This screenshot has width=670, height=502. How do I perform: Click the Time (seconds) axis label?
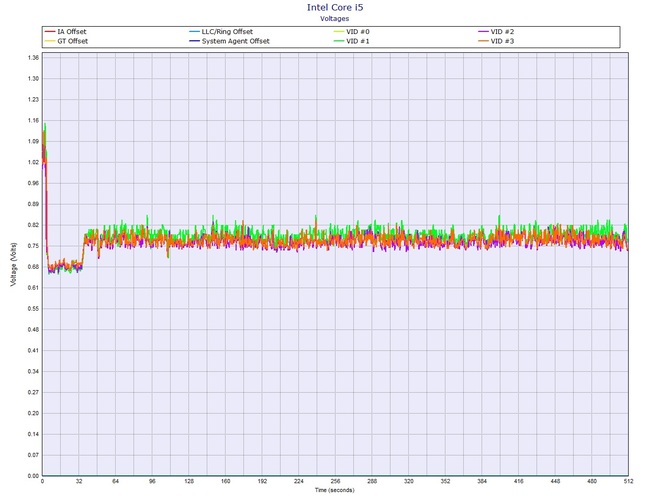[335, 490]
